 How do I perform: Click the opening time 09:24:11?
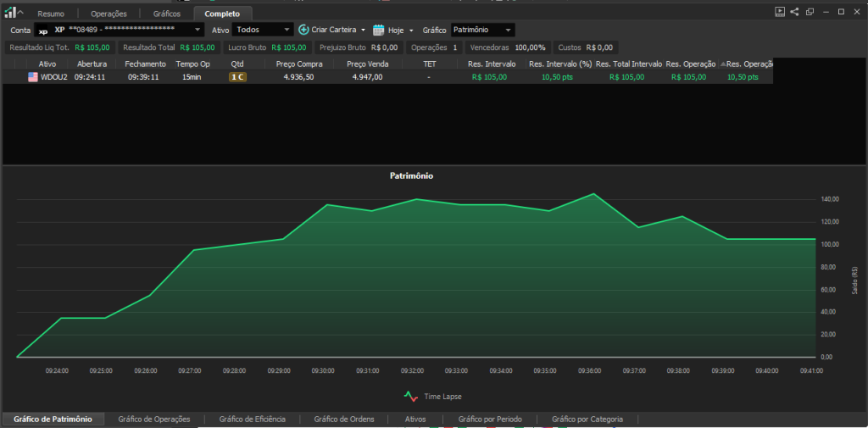[x=90, y=77]
